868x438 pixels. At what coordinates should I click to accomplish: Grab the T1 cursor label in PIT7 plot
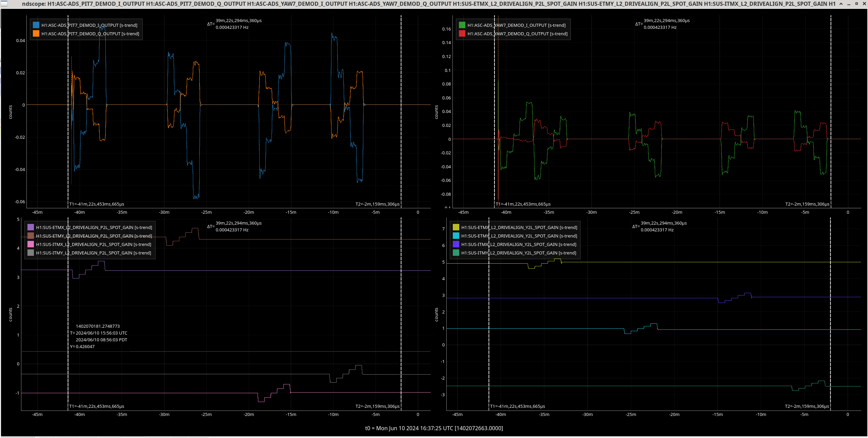point(97,204)
